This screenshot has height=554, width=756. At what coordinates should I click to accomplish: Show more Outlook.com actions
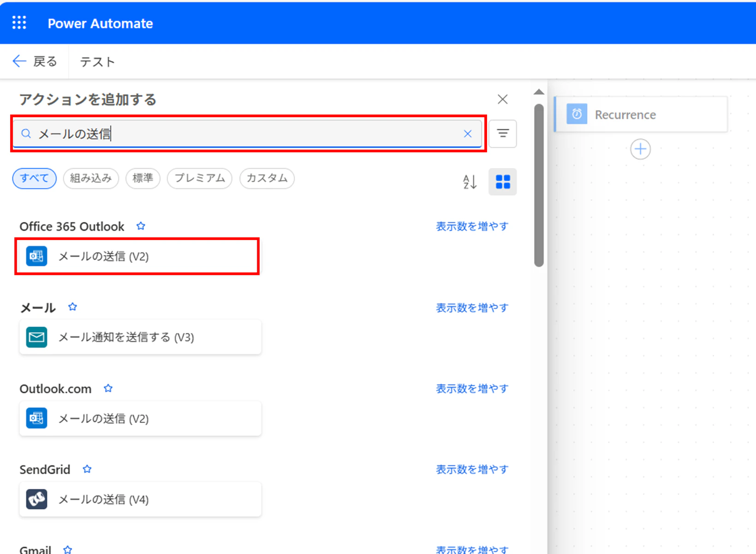click(x=472, y=388)
